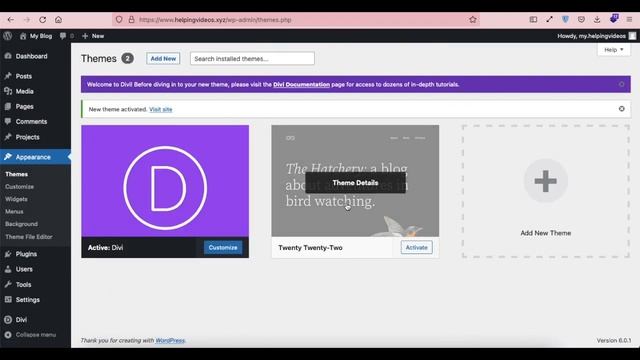The height and width of the screenshot is (360, 640).
Task: Open the Divi Documentation link
Action: pos(301,84)
